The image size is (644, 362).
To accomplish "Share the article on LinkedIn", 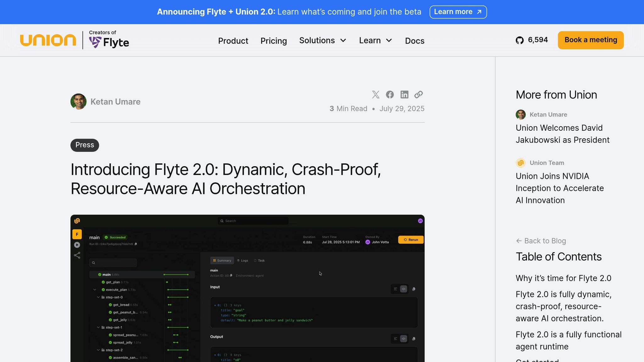I will (x=404, y=95).
